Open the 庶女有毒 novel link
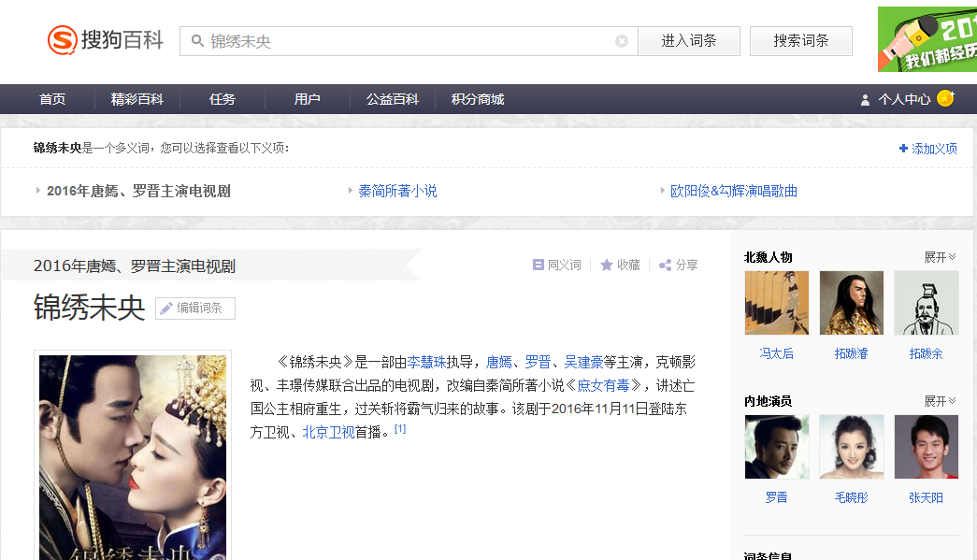 pos(603,385)
